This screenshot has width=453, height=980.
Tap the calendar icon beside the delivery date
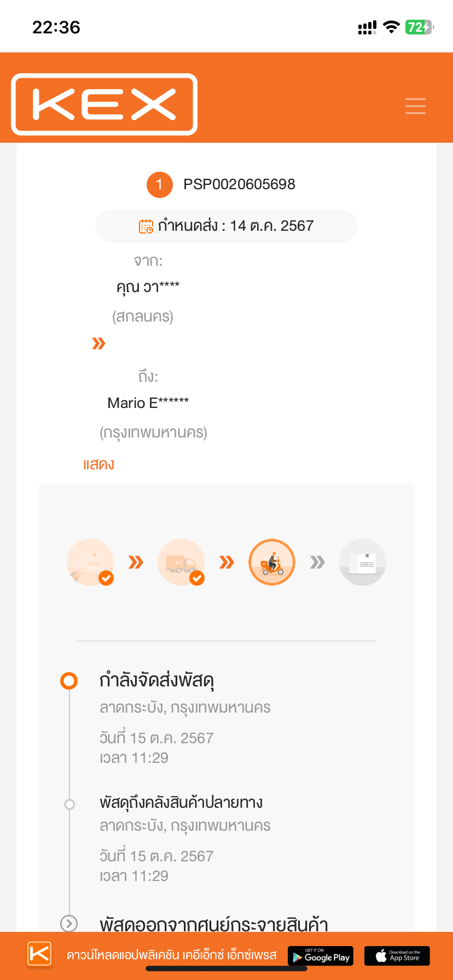point(146,226)
